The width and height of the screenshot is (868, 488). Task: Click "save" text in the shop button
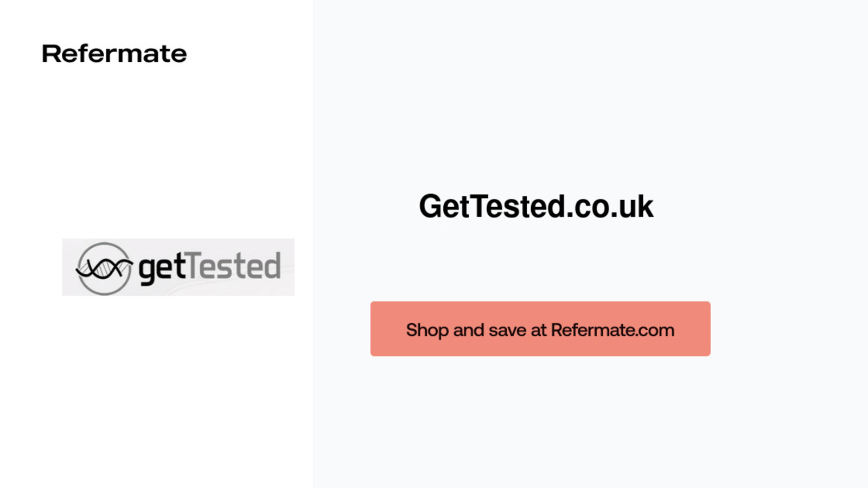point(507,330)
